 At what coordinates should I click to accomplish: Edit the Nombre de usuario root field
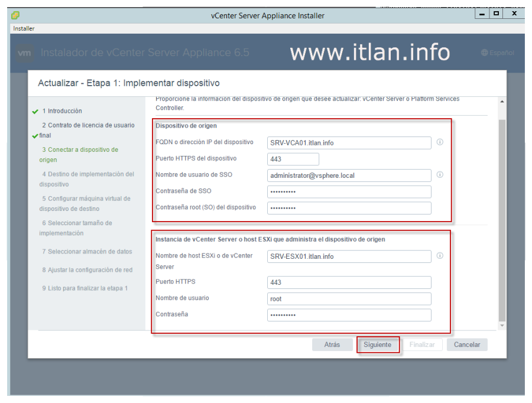(349, 299)
